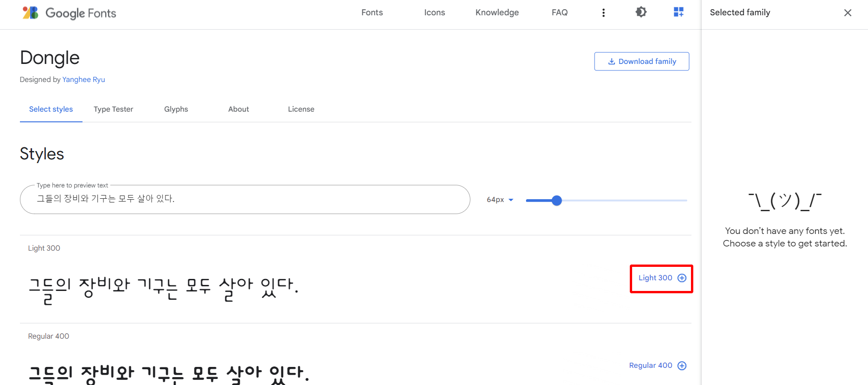Open designer Yanghee Ryu link

tap(83, 80)
